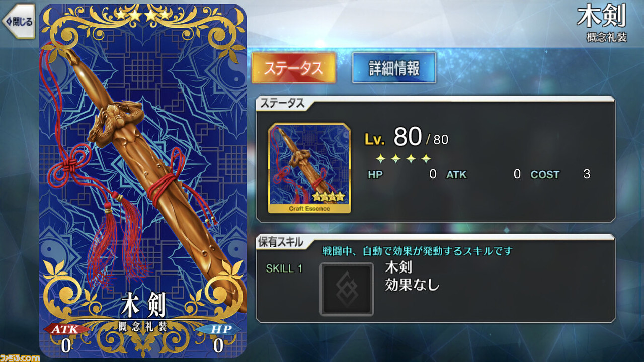Screen dimensions: 644x362
Task: Tap the gold stars on the thumbnail
Action: [329, 196]
